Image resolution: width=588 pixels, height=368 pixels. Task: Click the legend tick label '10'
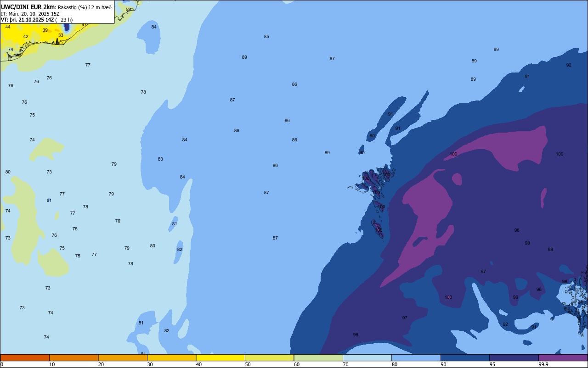52,364
